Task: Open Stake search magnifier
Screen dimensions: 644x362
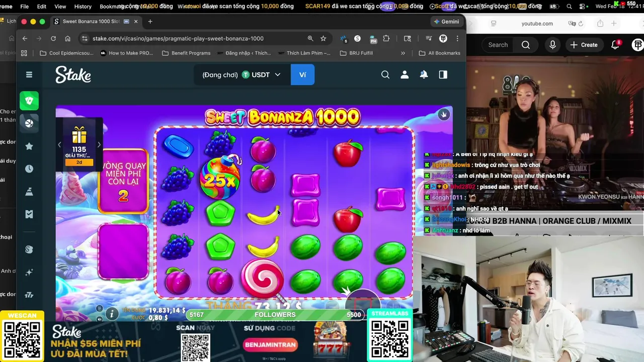Action: (385, 74)
